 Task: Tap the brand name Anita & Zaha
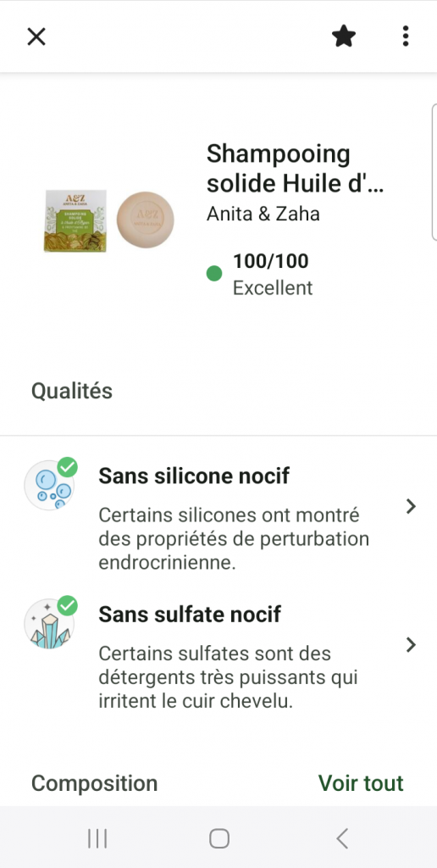263,214
